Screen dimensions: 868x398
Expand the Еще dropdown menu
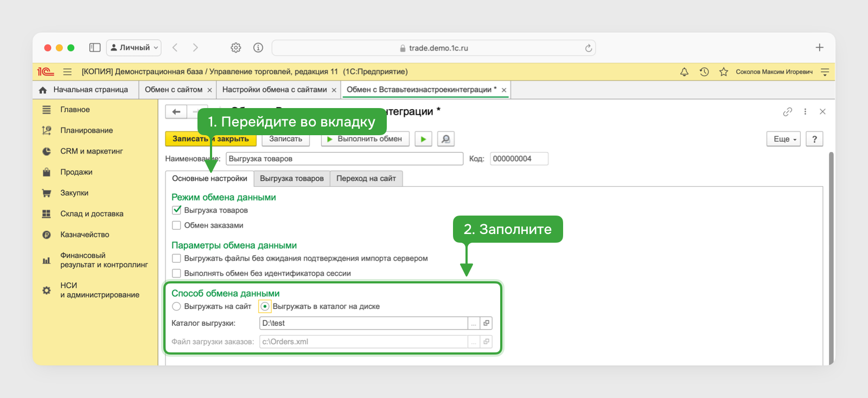coord(784,139)
